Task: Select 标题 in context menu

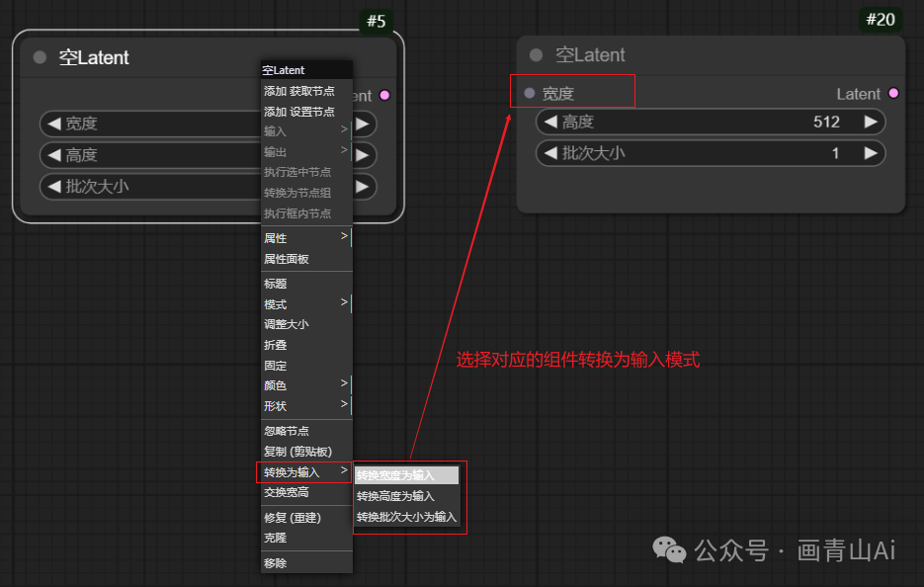Action: 306,284
